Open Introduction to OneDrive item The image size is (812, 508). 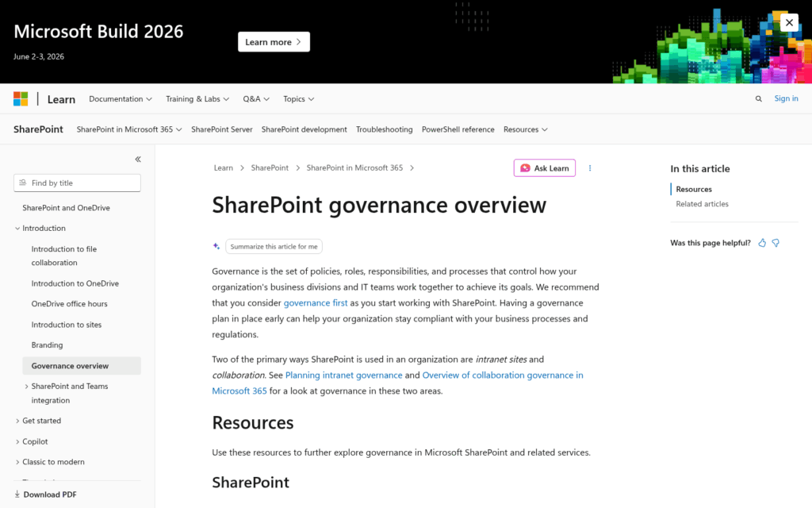point(75,283)
